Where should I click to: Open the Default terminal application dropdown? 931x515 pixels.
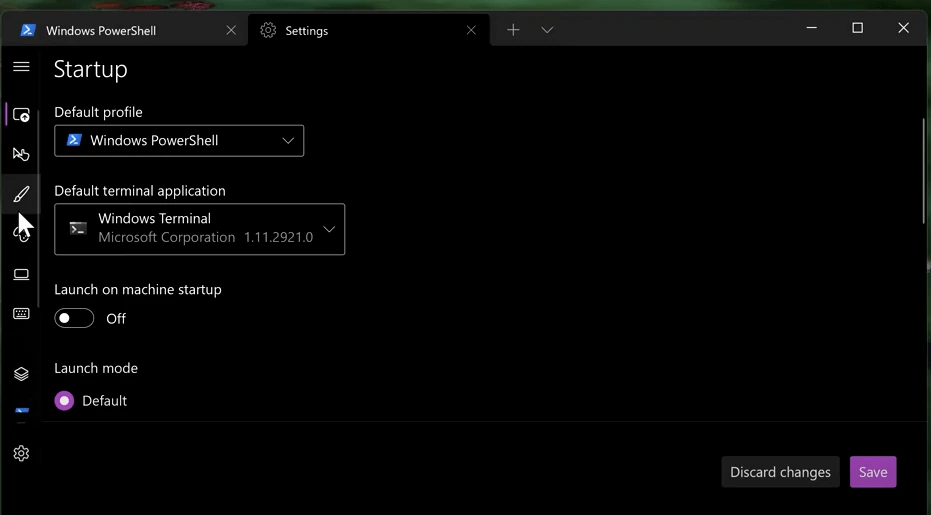coord(200,229)
